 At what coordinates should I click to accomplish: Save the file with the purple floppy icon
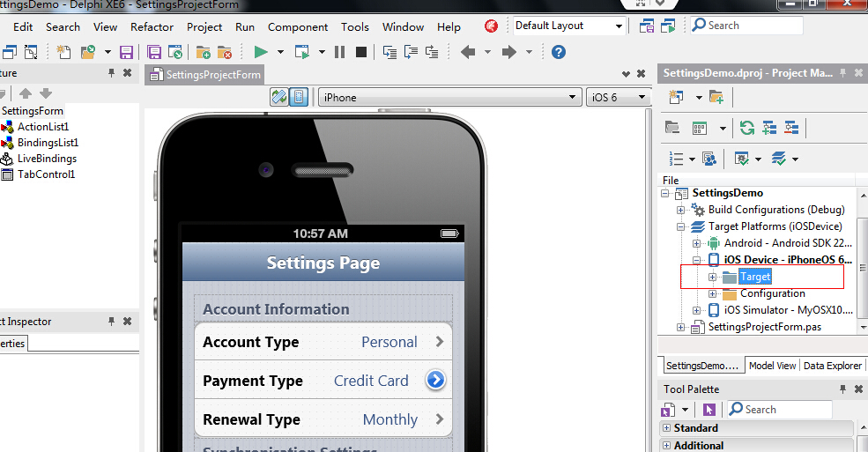point(126,52)
